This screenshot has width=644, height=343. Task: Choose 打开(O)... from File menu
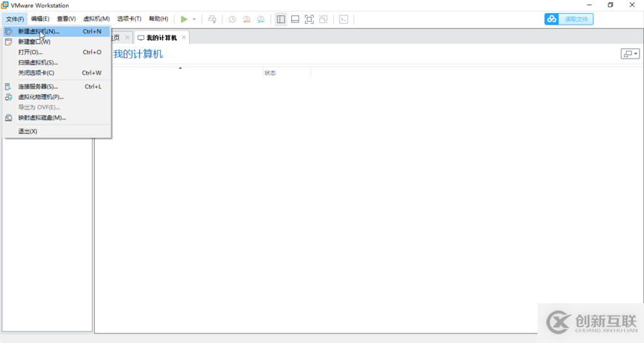[57, 52]
